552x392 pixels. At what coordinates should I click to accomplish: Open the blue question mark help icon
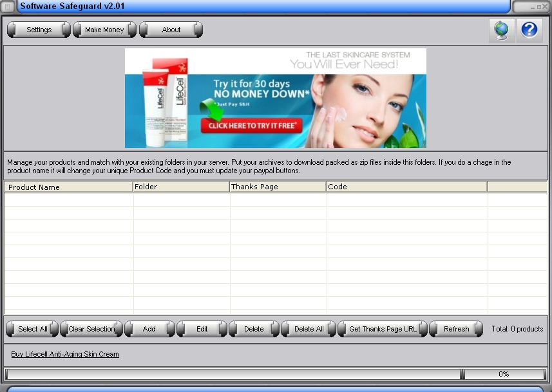tap(529, 31)
